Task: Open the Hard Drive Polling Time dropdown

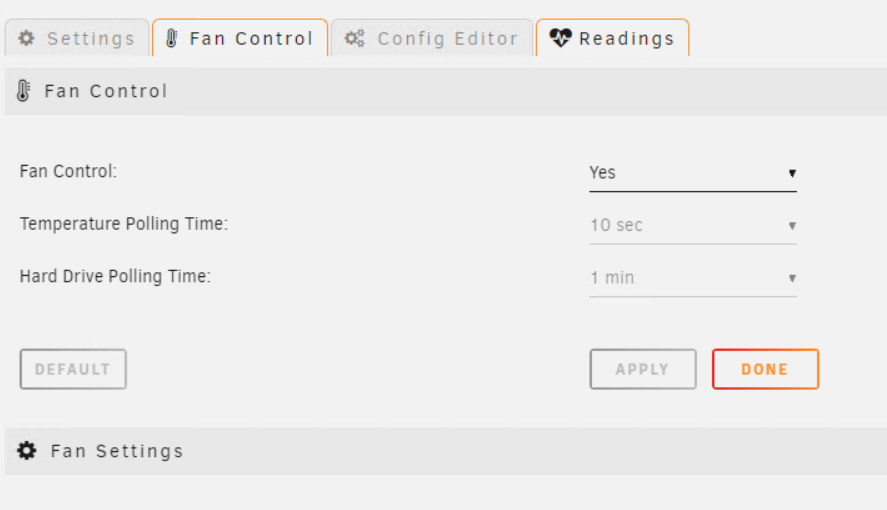Action: 692,278
